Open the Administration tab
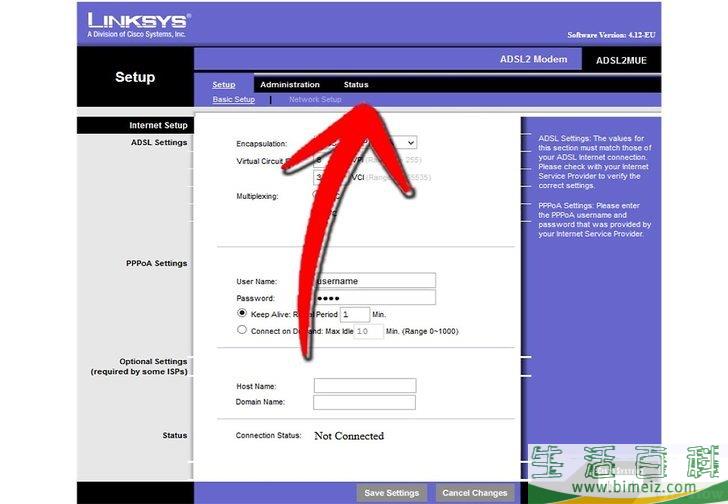The image size is (728, 504). [x=290, y=84]
